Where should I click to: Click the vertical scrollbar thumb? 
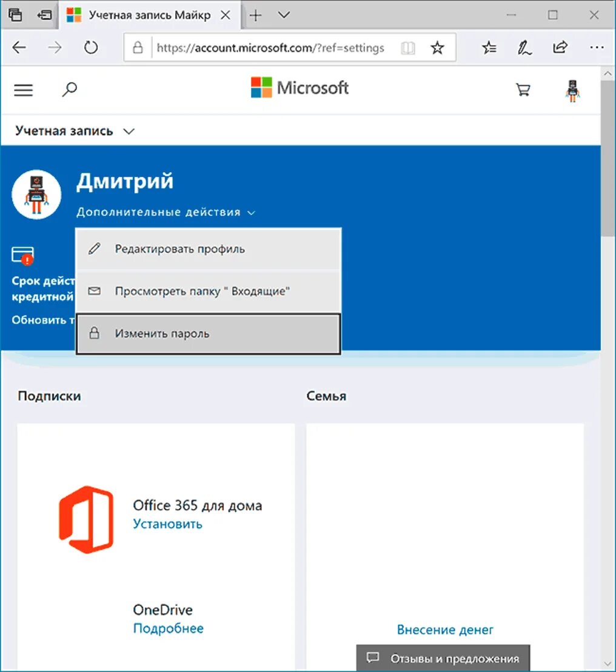coord(608,158)
